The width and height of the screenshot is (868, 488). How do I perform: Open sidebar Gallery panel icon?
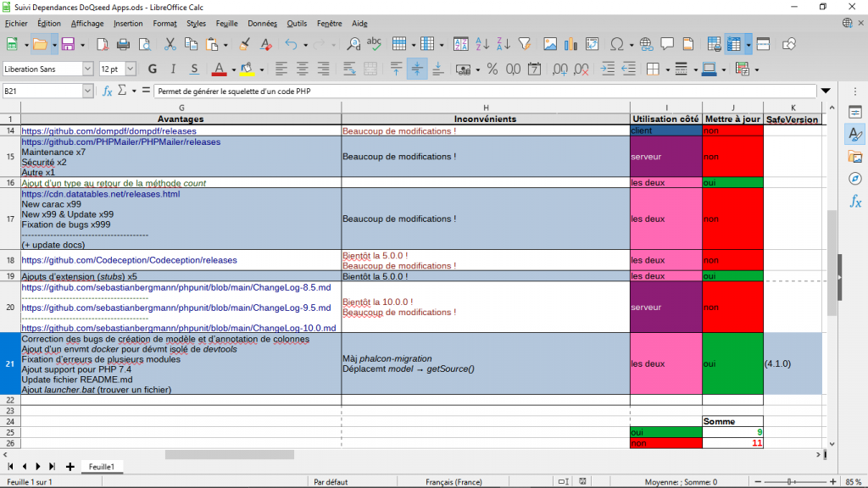pos(855,157)
